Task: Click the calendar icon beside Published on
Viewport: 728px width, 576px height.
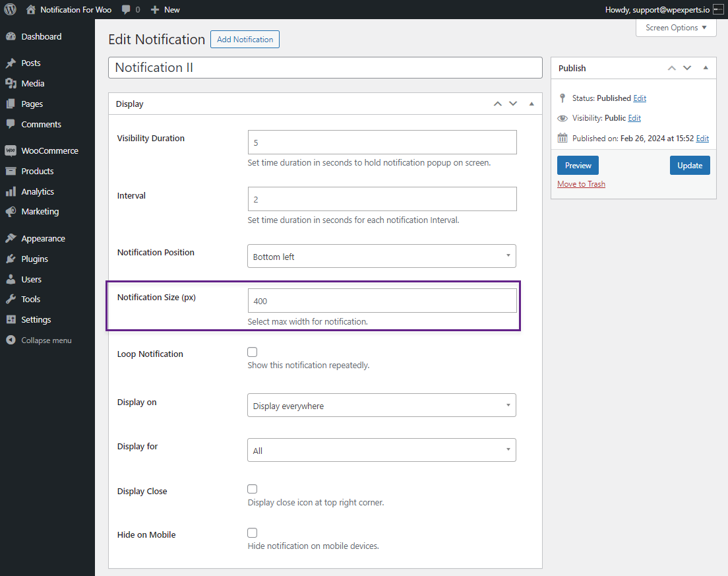Action: tap(562, 138)
